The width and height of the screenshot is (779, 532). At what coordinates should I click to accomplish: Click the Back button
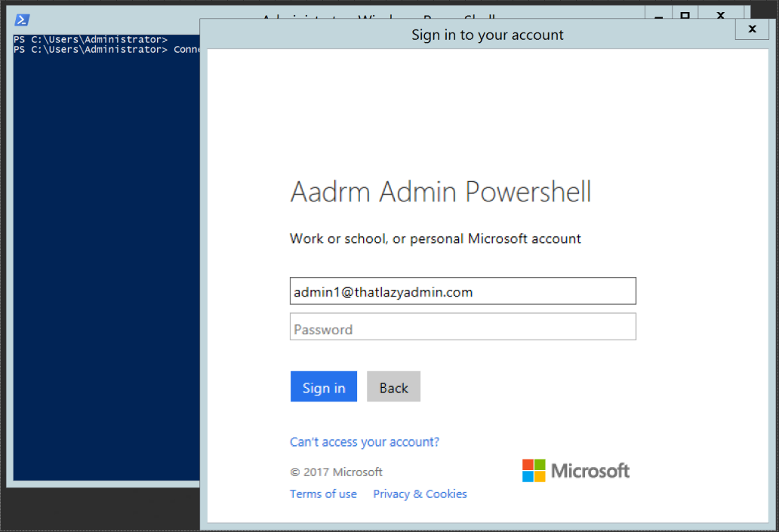click(x=393, y=386)
